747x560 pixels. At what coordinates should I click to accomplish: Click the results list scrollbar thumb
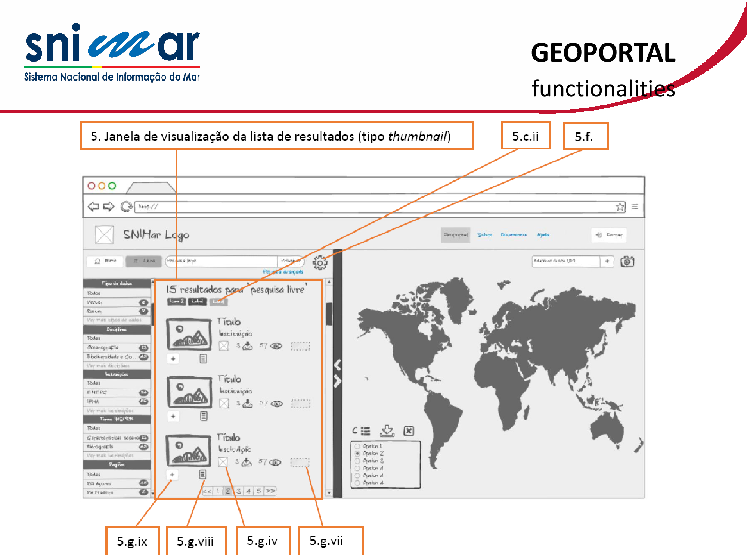(329, 314)
